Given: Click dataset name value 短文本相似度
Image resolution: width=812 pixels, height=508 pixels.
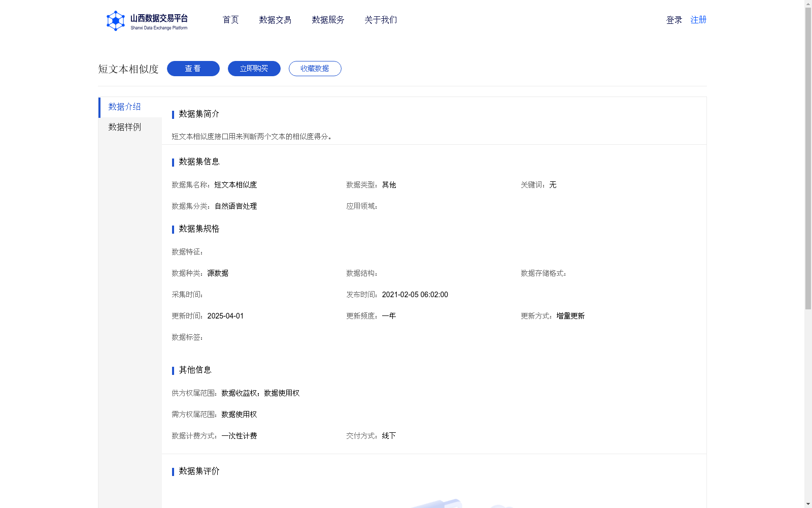Looking at the screenshot, I should coord(235,185).
